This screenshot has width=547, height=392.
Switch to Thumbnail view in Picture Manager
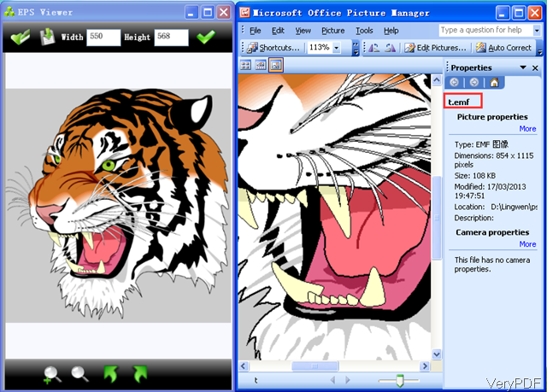coord(246,65)
